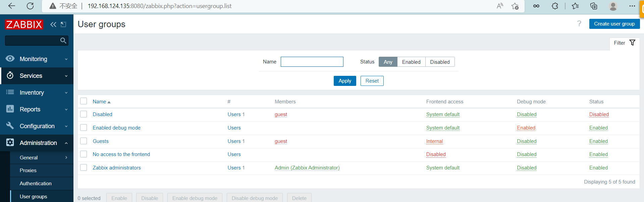Viewport: 644px width, 202px height.
Task: Open Zabbix administrators group link
Action: tap(117, 168)
